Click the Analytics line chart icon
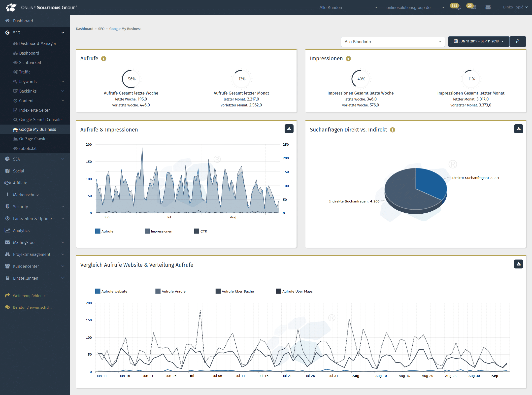The height and width of the screenshot is (395, 532). (7, 230)
